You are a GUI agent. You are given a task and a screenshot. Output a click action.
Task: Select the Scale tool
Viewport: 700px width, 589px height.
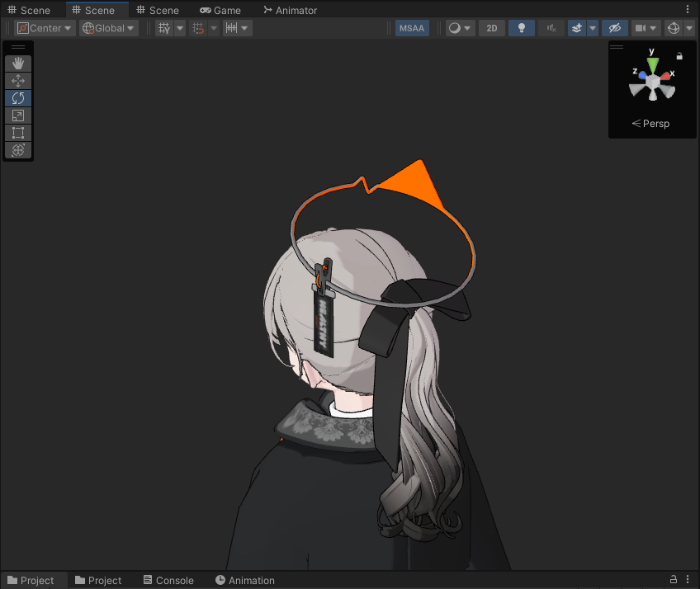(18, 115)
